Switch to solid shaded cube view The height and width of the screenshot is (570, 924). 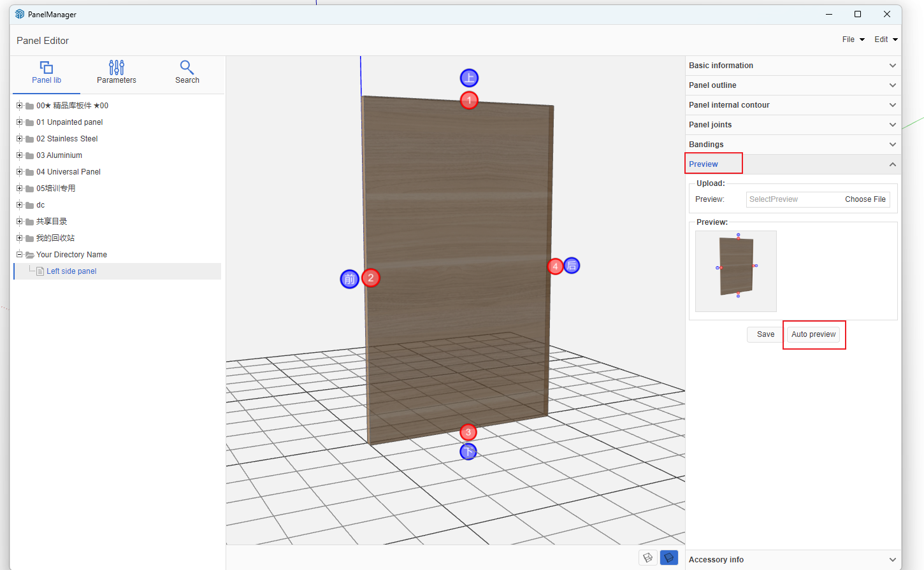669,558
